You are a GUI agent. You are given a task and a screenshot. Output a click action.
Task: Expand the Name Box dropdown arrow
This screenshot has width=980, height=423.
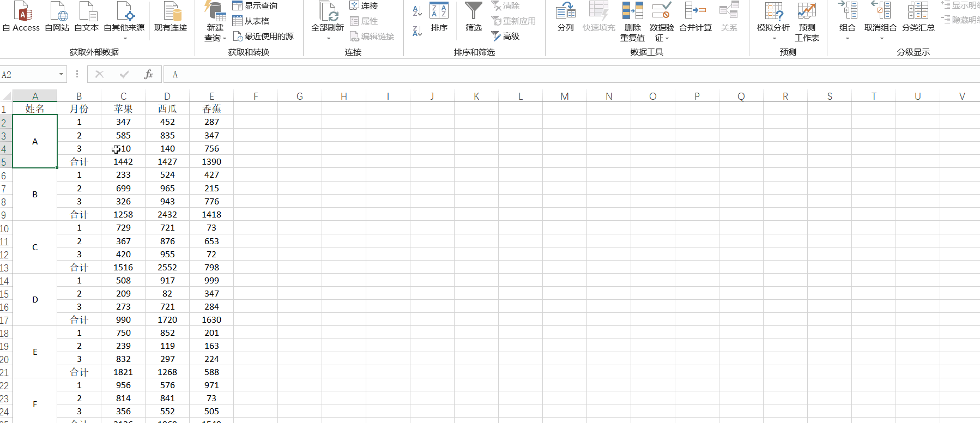61,74
